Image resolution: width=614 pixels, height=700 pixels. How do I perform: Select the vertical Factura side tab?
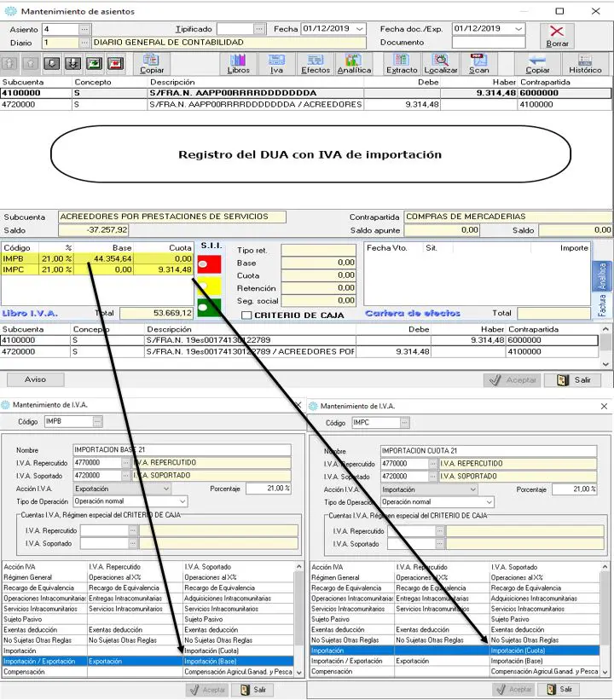[600, 307]
